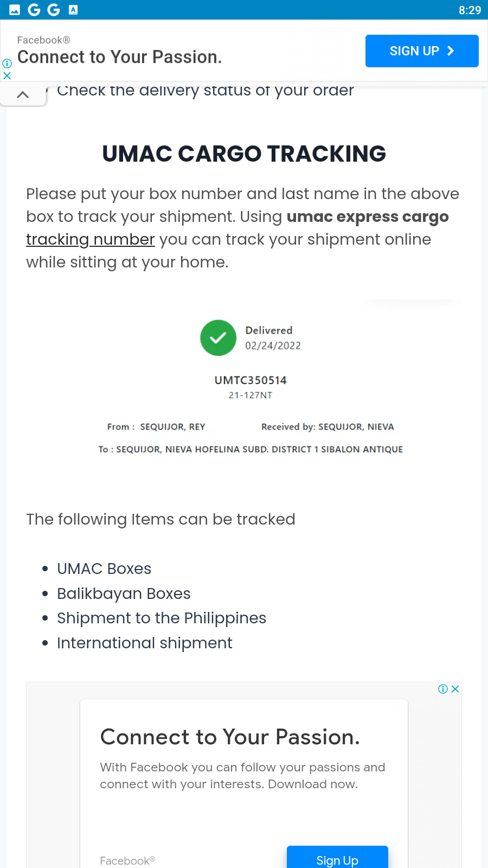Viewport: 488px width, 868px height.
Task: Tap the 8:29 clock in status bar
Action: tap(470, 10)
